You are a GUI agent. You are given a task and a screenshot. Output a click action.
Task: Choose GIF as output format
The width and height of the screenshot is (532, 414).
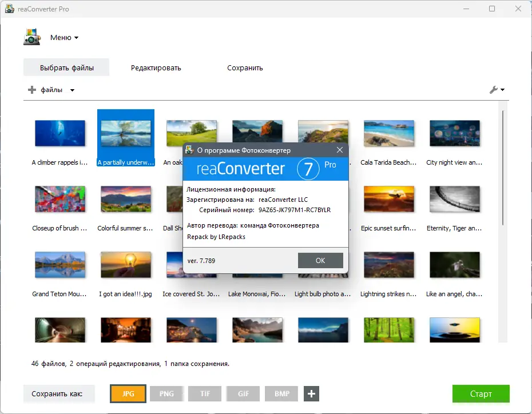click(243, 393)
